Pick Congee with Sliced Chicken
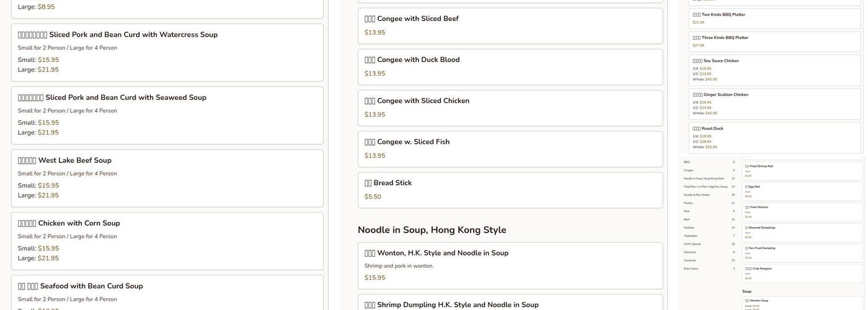The height and width of the screenshot is (310, 868). coord(510,107)
